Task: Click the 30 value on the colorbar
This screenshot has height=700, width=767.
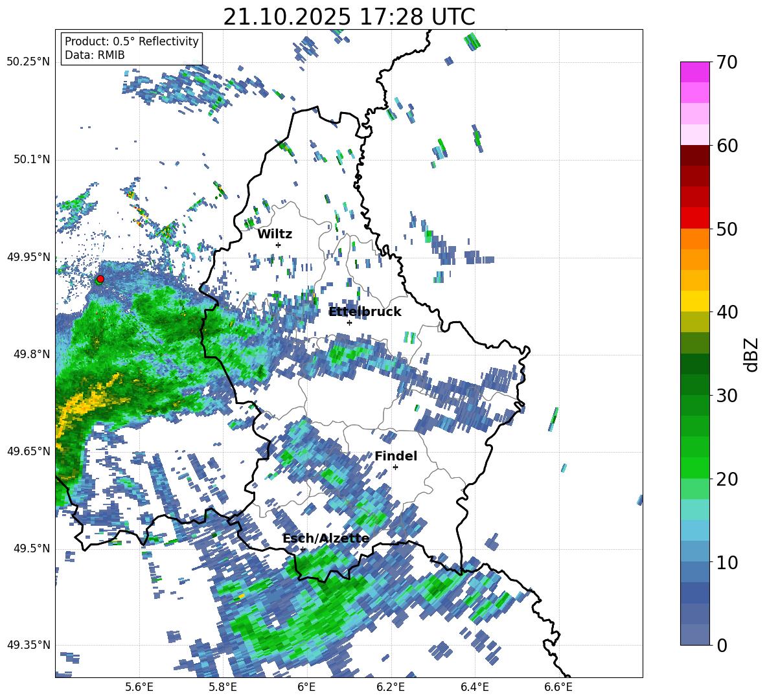Action: [727, 396]
